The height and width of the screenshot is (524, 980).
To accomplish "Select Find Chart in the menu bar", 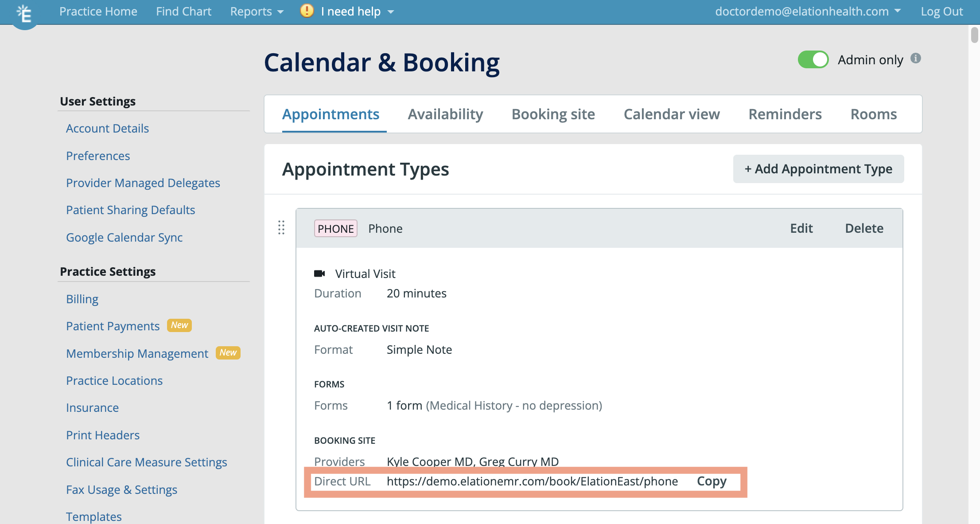I will coord(183,12).
